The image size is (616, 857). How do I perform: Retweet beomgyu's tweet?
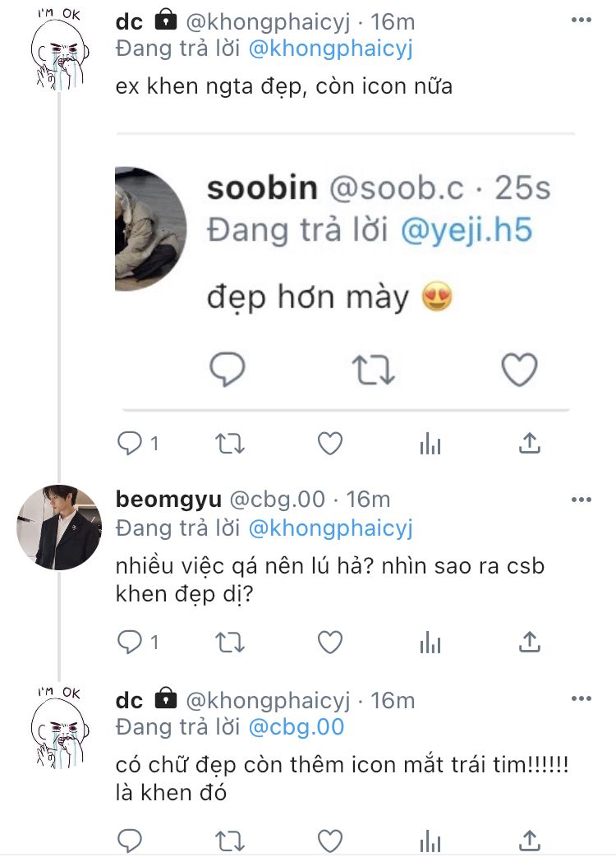[229, 641]
